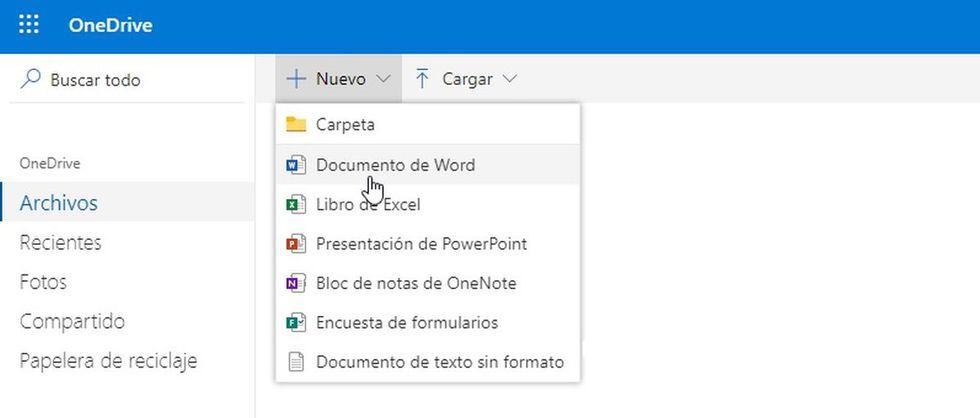Click the purple OneNote icon
This screenshot has height=418, width=980.
tap(295, 283)
